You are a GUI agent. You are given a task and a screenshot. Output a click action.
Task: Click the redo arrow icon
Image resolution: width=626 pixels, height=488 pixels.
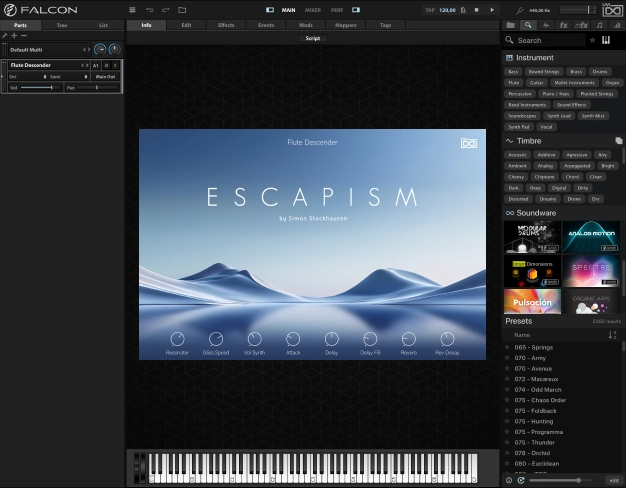pyautogui.click(x=165, y=10)
